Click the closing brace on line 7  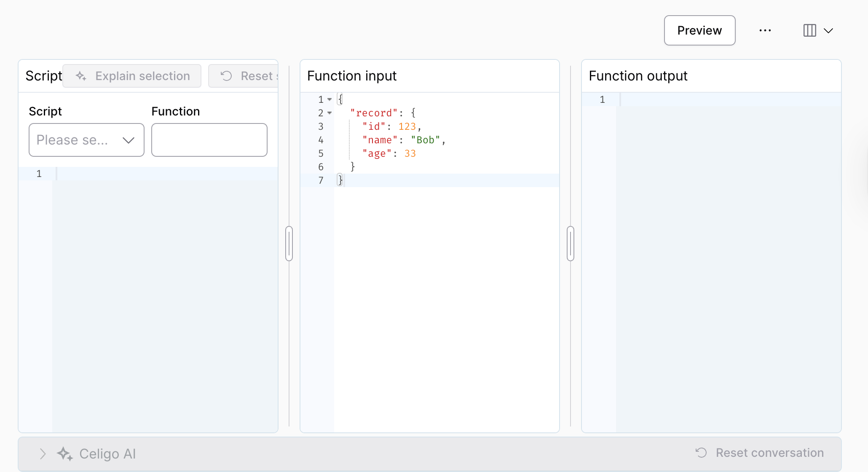point(340,180)
